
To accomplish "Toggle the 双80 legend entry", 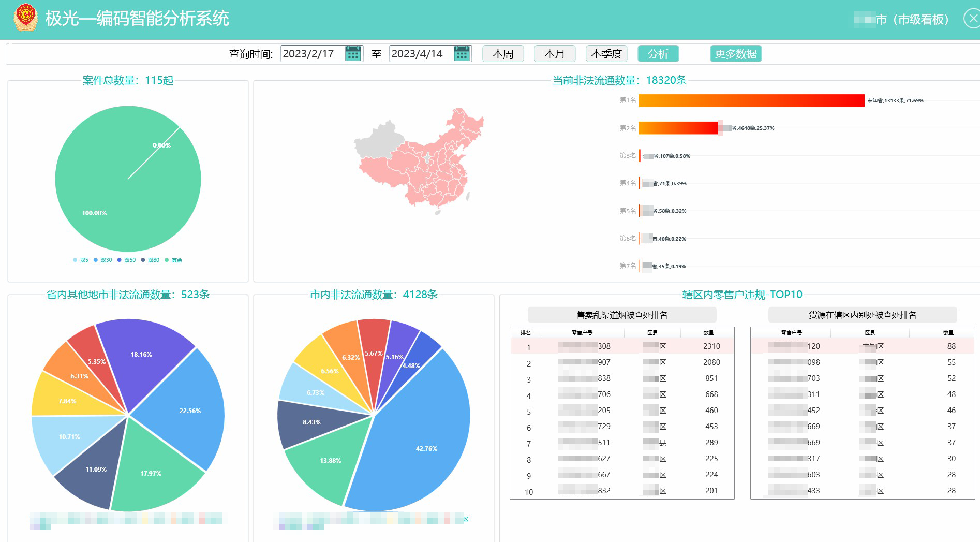I will click(150, 260).
